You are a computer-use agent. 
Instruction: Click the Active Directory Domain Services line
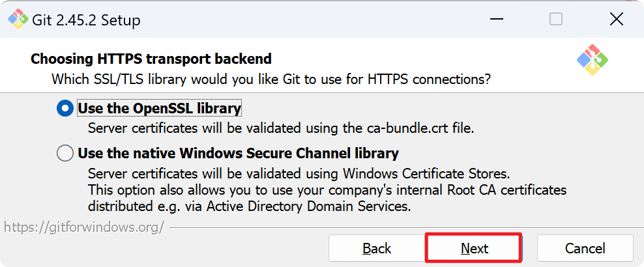click(249, 207)
